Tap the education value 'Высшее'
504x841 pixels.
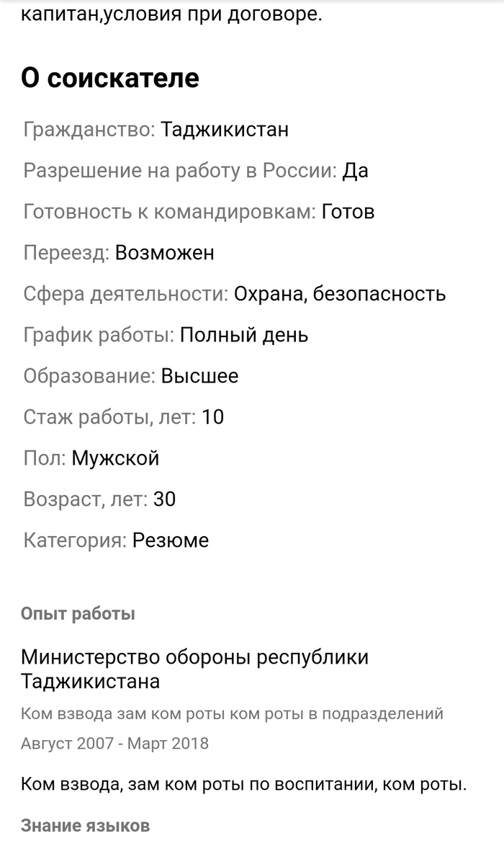click(199, 376)
